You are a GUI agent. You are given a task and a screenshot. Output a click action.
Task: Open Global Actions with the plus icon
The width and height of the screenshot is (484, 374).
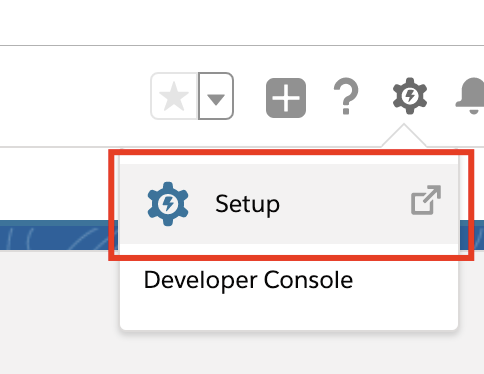[286, 98]
